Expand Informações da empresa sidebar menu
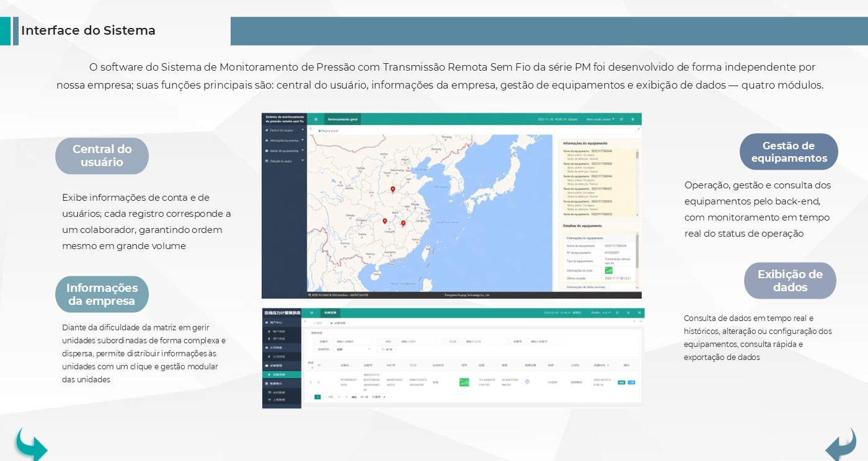The image size is (868, 461). pos(283,140)
